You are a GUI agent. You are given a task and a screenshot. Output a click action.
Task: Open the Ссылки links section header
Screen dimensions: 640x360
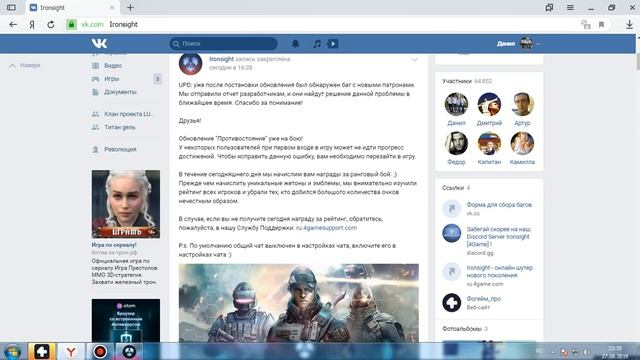[456, 188]
